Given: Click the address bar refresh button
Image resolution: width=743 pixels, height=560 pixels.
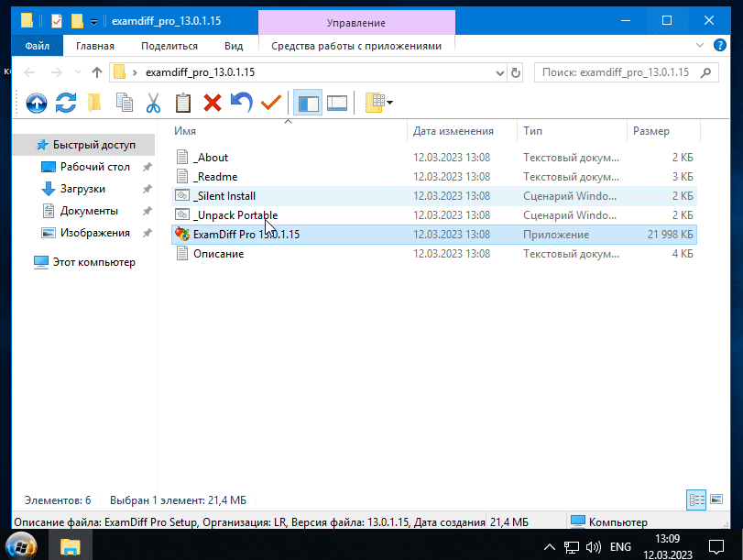Looking at the screenshot, I should [515, 72].
